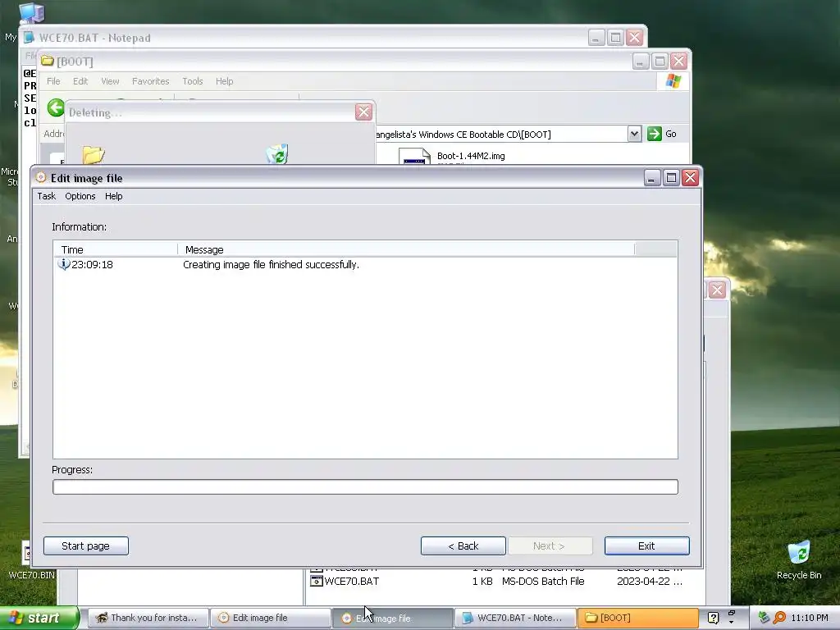Open Help menu in BOOT folder window
The image size is (840, 630).
[225, 81]
